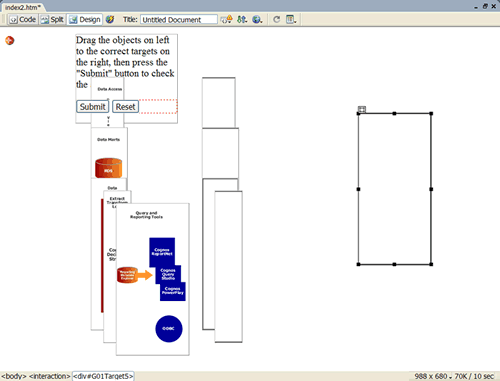The image size is (500, 381).
Task: Switch to Split view
Action: tap(52, 20)
